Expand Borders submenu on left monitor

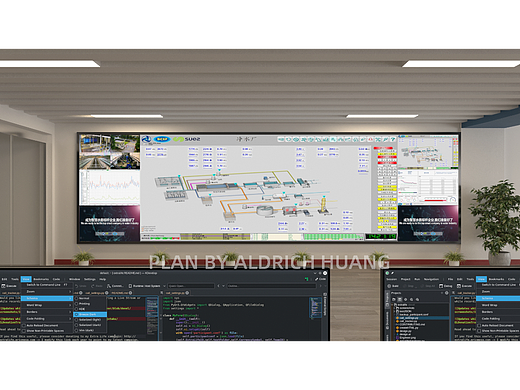click(x=47, y=312)
